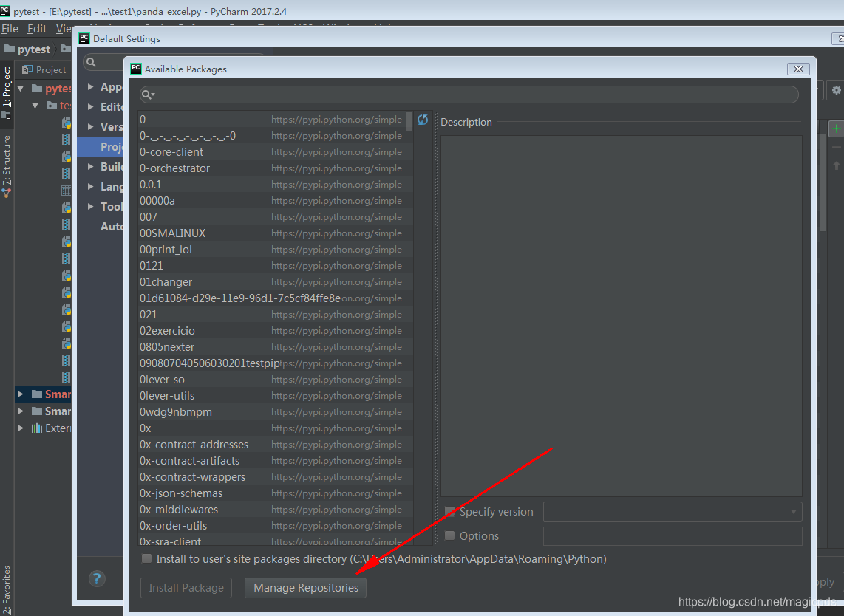Select package 00SMALINUX
The height and width of the screenshot is (616, 844).
[x=275, y=233]
